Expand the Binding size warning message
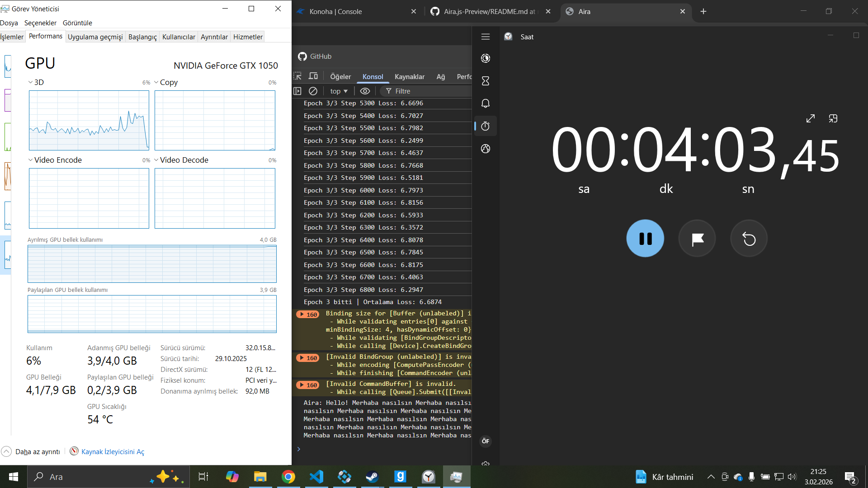868x488 pixels. [x=302, y=314]
